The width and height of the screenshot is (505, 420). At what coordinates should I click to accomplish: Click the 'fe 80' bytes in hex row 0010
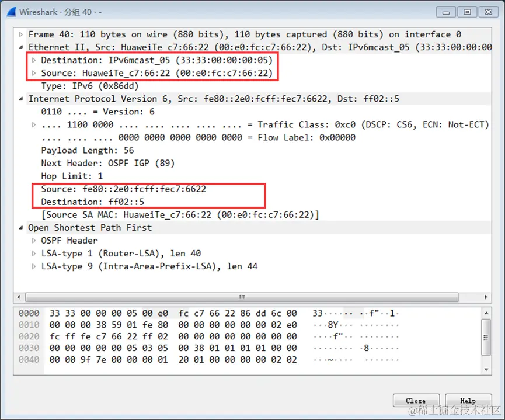click(x=155, y=325)
